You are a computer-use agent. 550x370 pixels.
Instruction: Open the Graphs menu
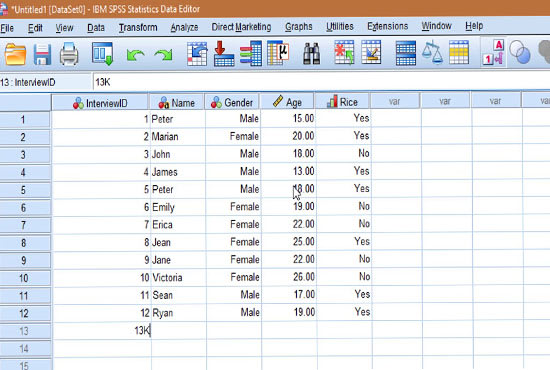[x=299, y=26]
